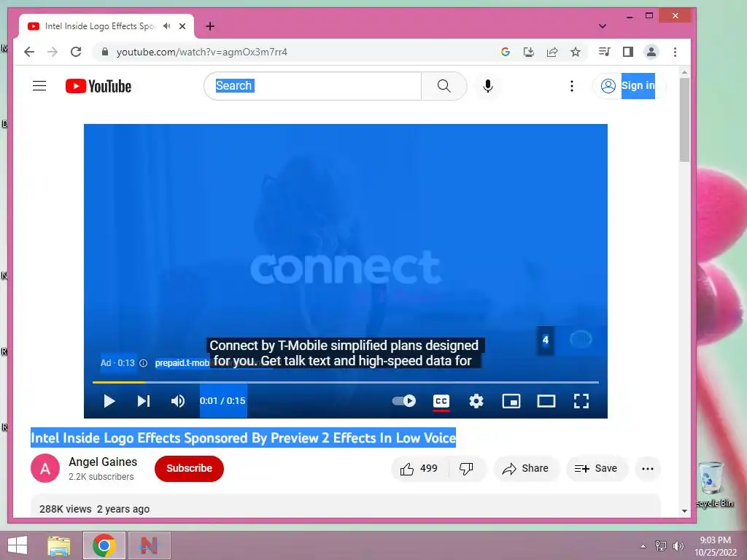Mute tab via speaker icon on tab
This screenshot has width=747, height=560.
(167, 26)
